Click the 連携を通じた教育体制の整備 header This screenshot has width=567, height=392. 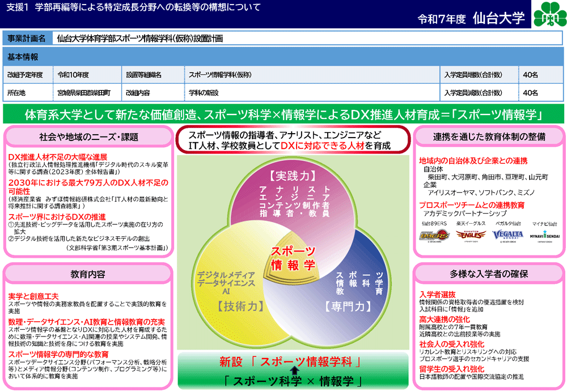tap(489, 137)
